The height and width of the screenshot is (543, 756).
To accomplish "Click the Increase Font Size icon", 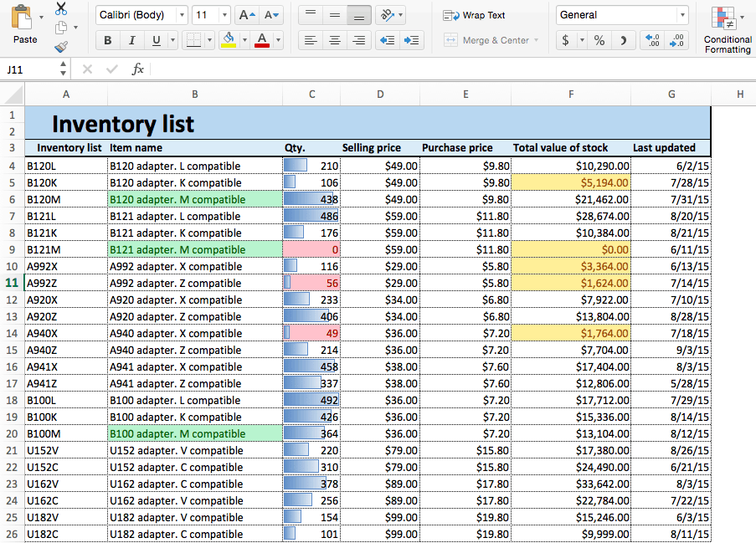I will 246,15.
